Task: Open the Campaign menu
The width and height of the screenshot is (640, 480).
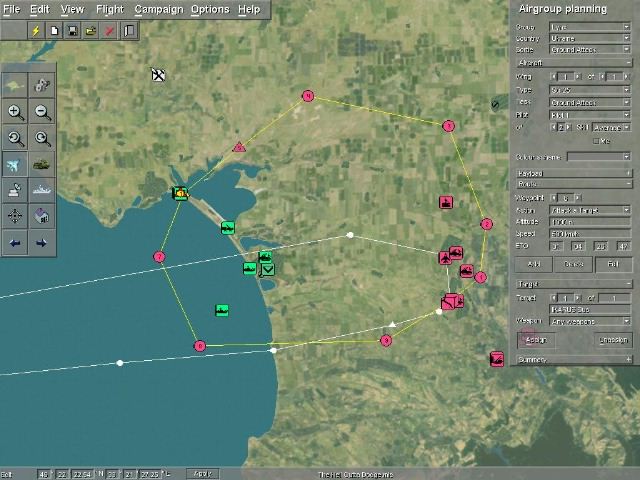Action: [x=158, y=9]
